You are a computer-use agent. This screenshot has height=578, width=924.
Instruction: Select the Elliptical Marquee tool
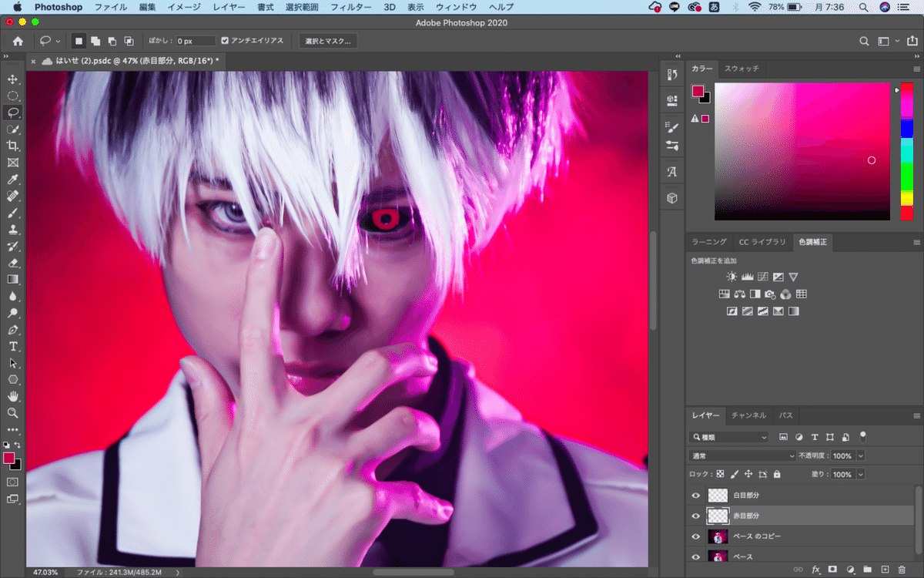(x=13, y=96)
